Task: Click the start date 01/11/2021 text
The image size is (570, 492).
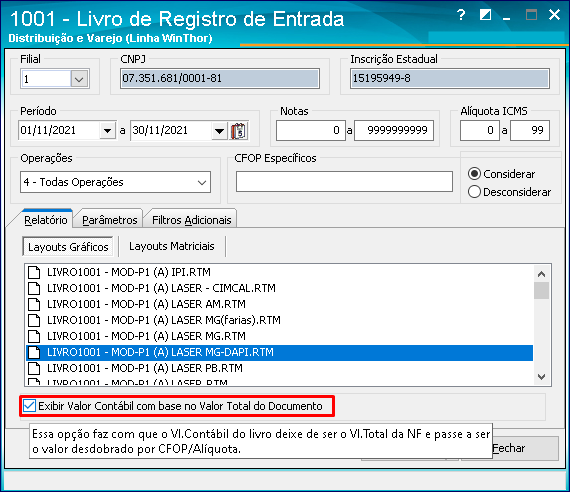Action: (48, 130)
